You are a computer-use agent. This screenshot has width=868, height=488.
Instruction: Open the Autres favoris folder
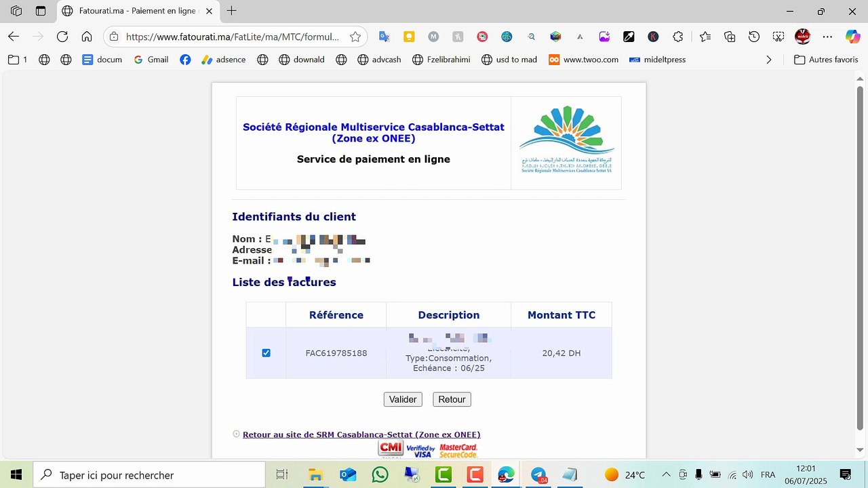827,60
